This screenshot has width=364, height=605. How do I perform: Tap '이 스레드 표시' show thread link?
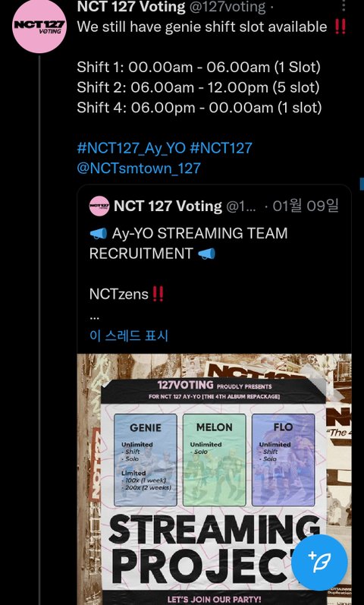(x=128, y=336)
